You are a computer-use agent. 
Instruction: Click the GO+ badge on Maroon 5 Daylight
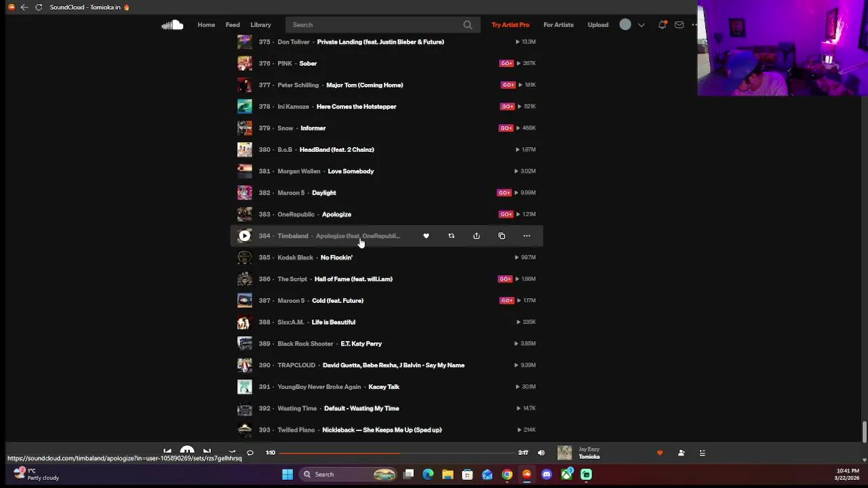coord(504,192)
